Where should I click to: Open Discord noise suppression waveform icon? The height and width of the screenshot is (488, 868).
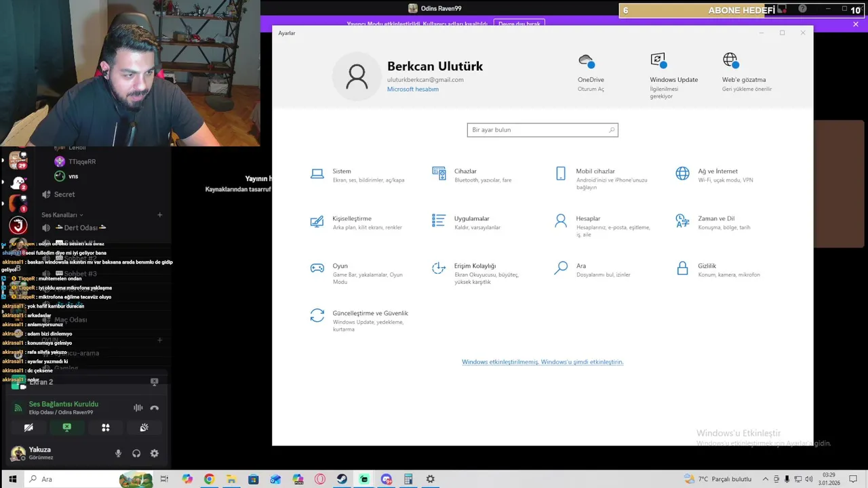click(138, 408)
